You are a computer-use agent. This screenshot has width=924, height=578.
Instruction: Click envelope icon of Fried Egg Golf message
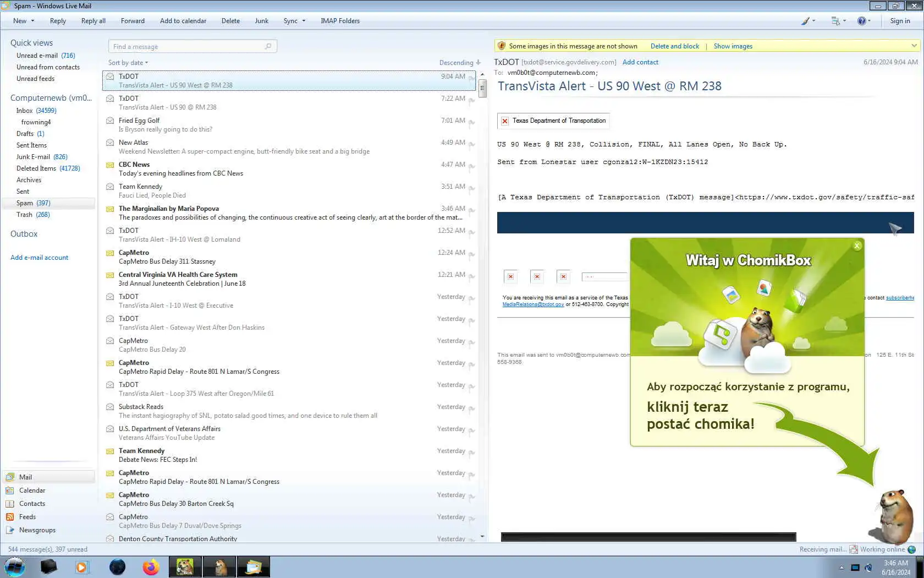[110, 121]
